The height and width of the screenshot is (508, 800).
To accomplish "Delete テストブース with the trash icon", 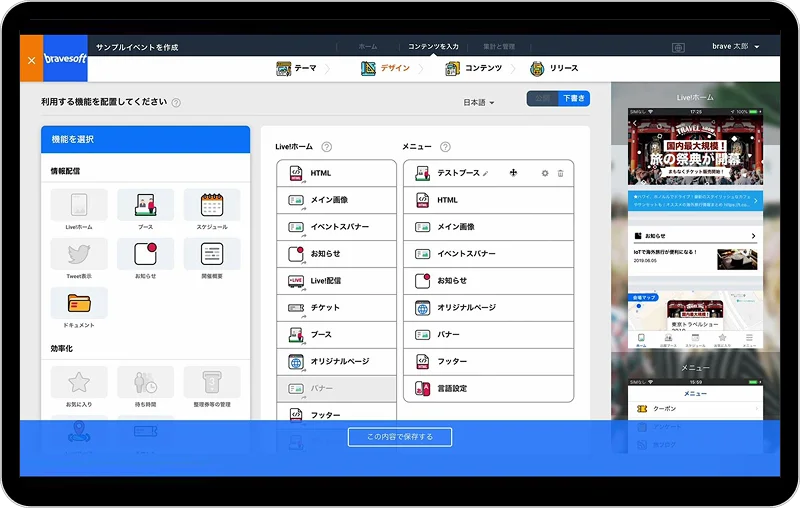I will tap(560, 173).
